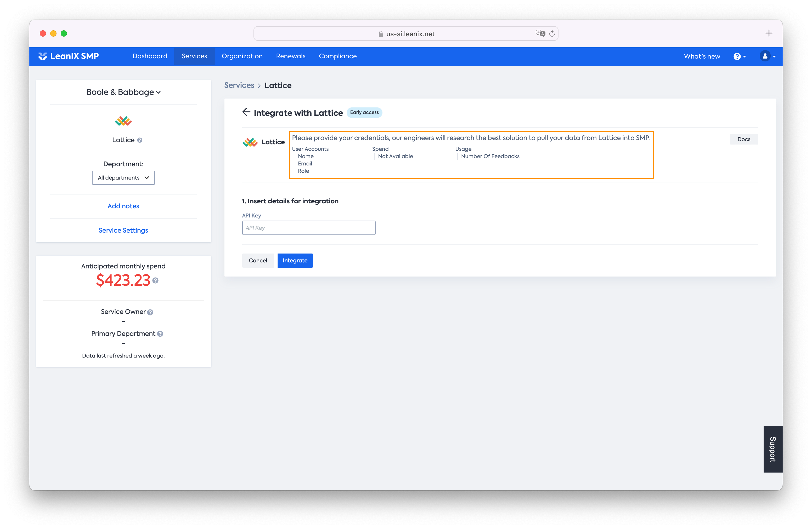812x529 pixels.
Task: Open What's new in the navbar
Action: point(702,56)
